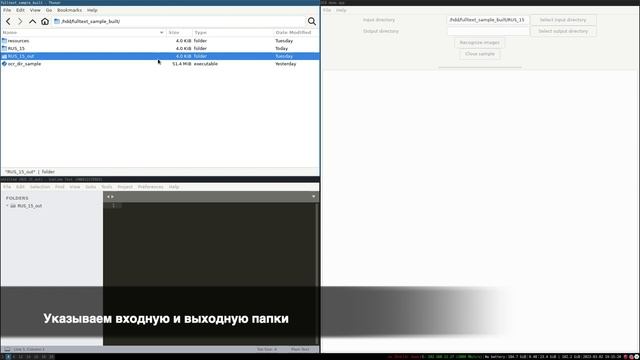
Task: Select highlighted RUS_15_out row in Thunar
Action: point(160,56)
